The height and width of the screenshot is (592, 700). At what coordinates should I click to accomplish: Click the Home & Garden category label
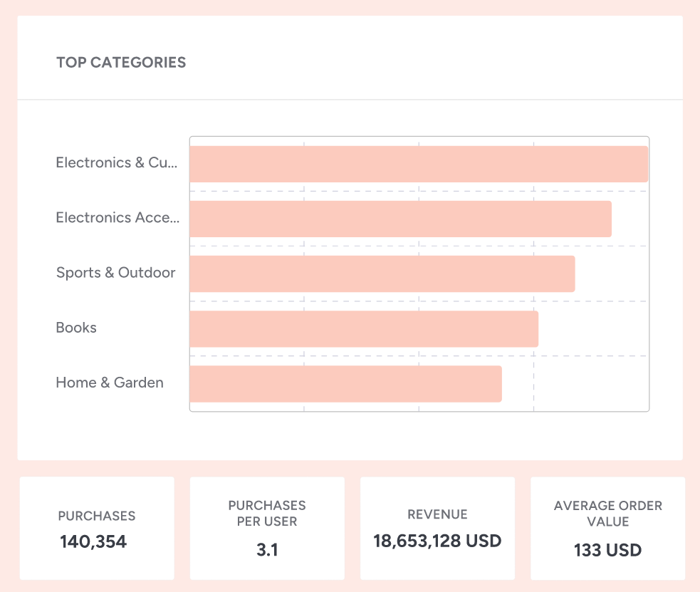point(110,383)
